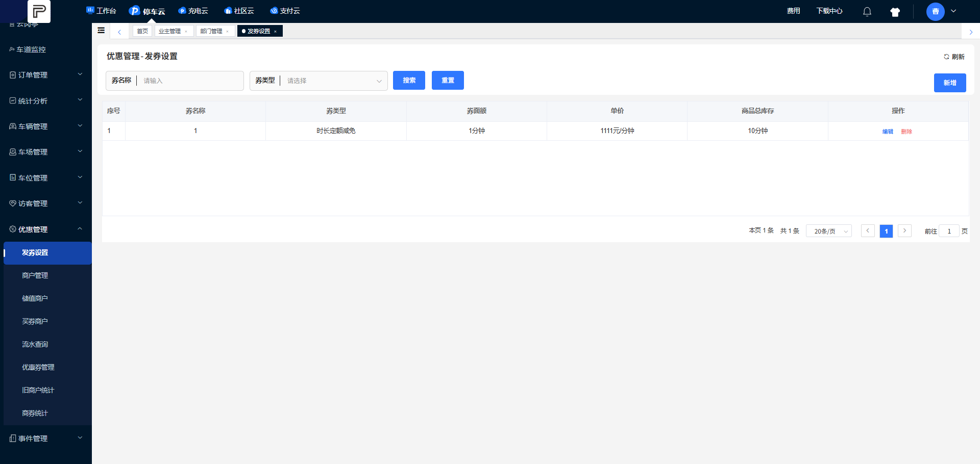
Task: Close the 发券设置 tab
Action: (276, 32)
